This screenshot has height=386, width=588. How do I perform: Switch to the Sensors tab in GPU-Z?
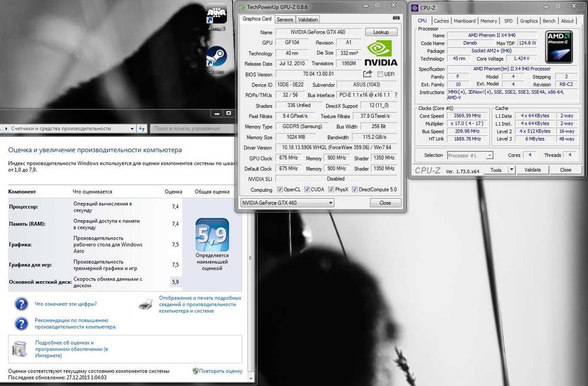285,19
